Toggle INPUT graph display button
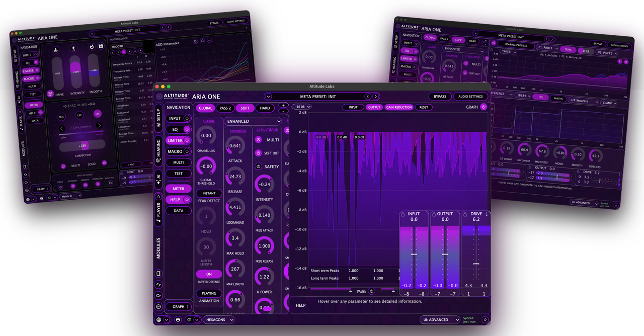 (x=353, y=107)
